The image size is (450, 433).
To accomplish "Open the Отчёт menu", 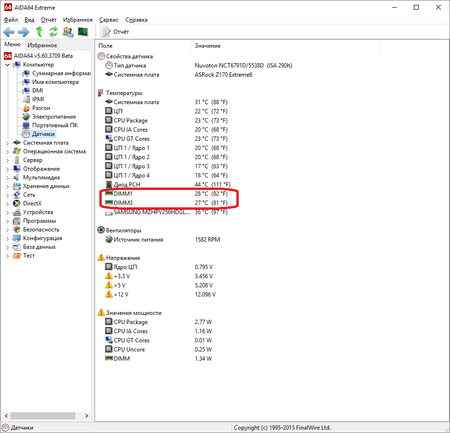I will click(49, 20).
